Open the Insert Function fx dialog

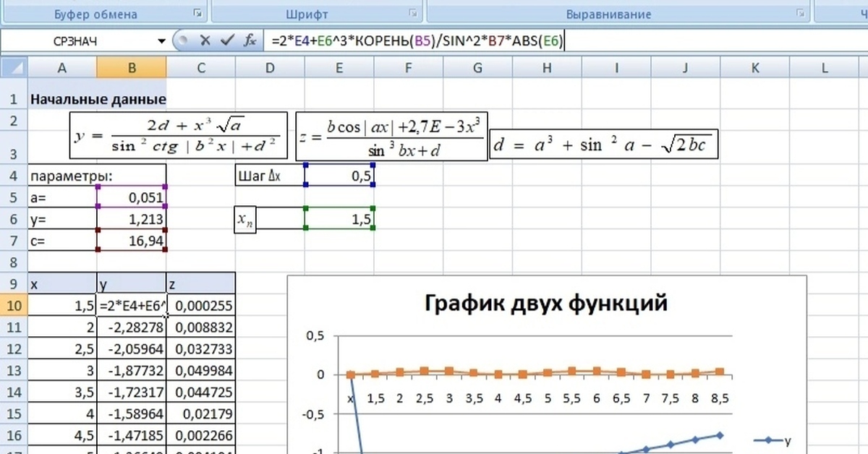pyautogui.click(x=250, y=41)
